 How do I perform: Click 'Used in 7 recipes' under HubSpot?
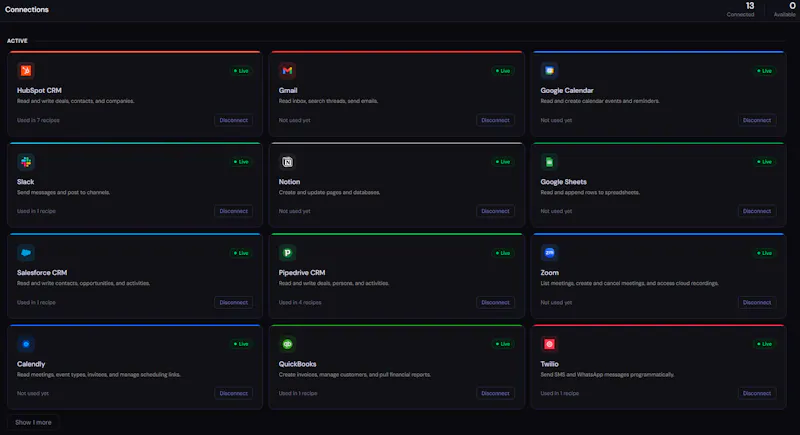(x=38, y=120)
